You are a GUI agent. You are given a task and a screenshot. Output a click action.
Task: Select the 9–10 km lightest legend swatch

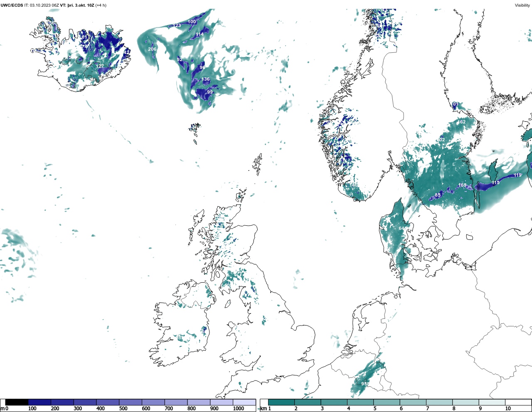pyautogui.click(x=492, y=402)
